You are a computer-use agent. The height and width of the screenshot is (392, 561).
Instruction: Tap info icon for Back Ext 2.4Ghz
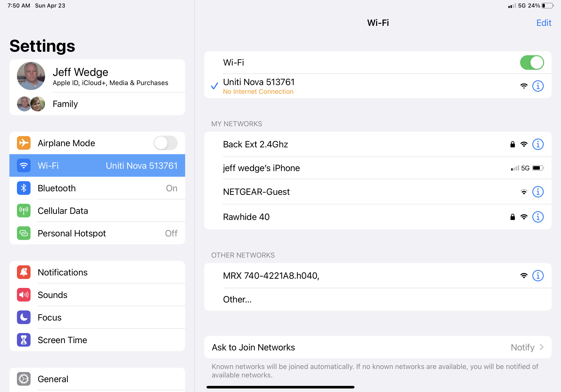[538, 144]
